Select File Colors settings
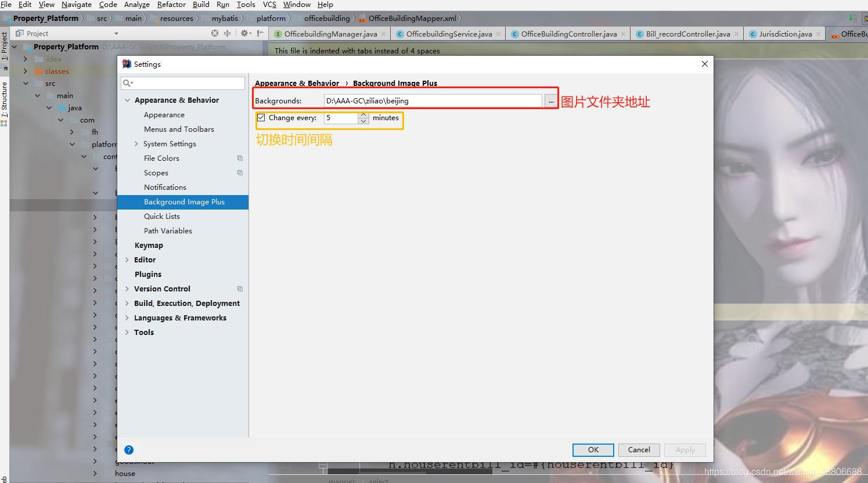 161,158
